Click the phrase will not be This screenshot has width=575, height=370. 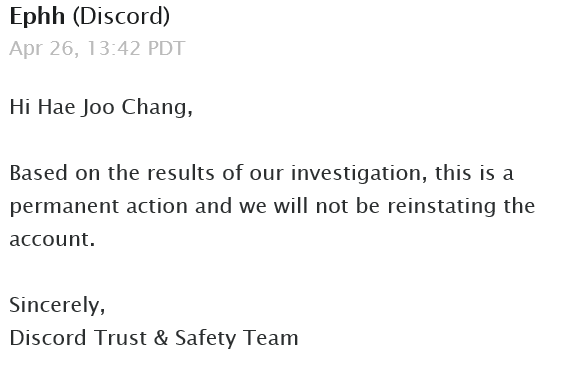pyautogui.click(x=327, y=206)
